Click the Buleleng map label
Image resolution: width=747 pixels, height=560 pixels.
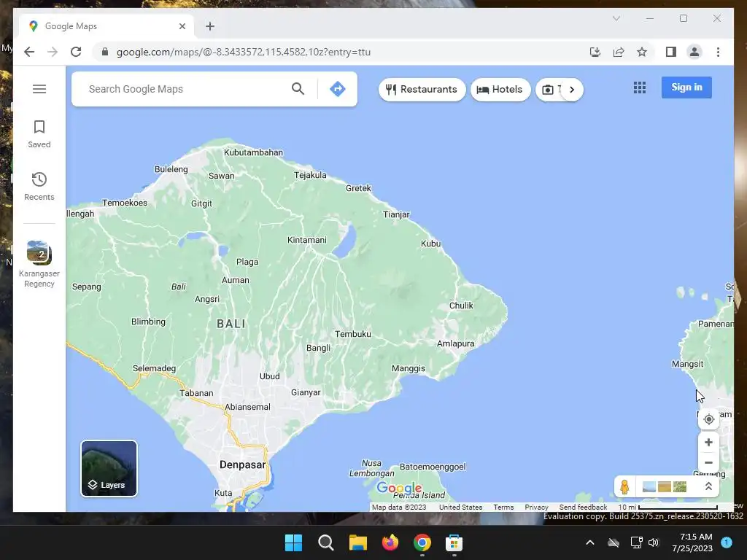click(x=171, y=169)
